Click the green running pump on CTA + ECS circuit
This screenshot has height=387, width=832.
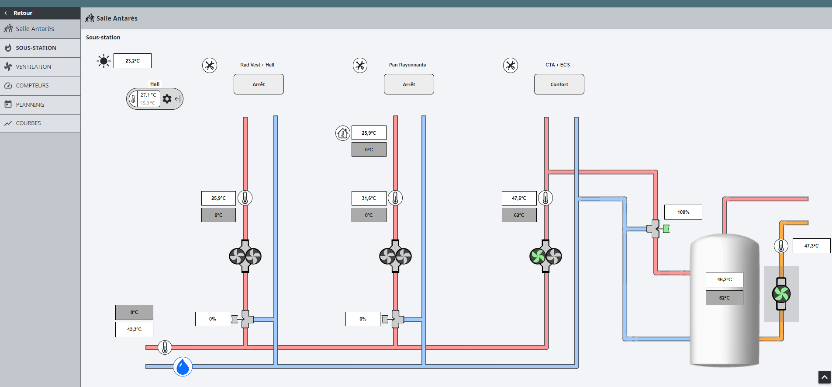(538, 256)
